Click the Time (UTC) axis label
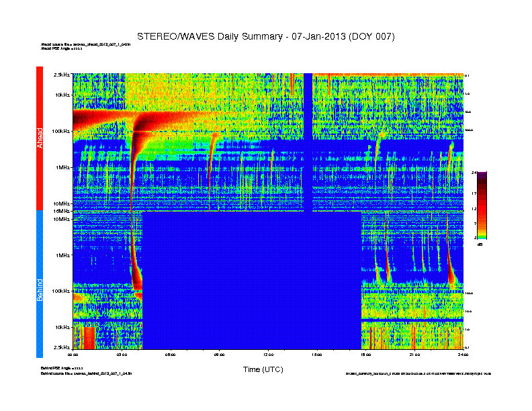This screenshot has width=532, height=411. (x=263, y=369)
